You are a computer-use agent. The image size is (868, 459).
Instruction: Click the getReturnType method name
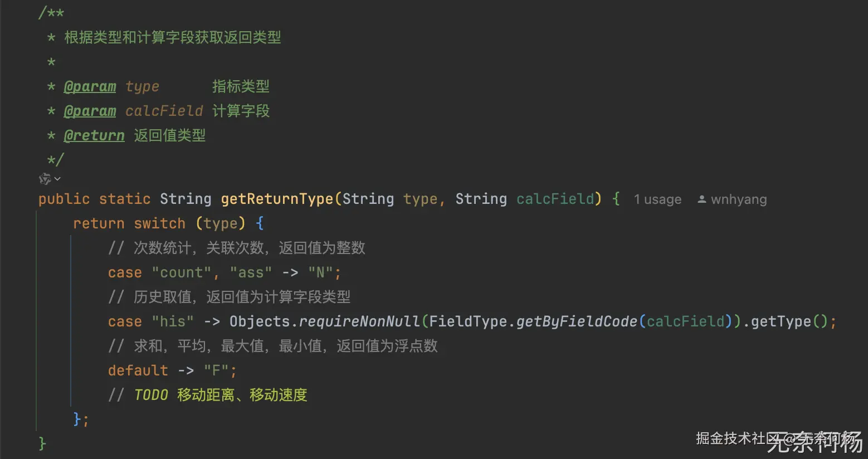[x=277, y=199]
